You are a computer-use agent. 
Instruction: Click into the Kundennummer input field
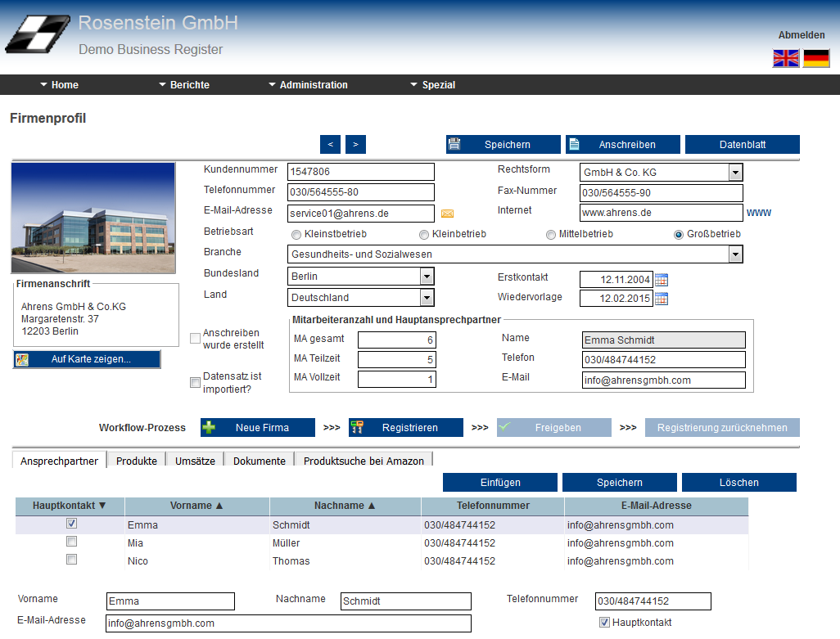(x=360, y=172)
